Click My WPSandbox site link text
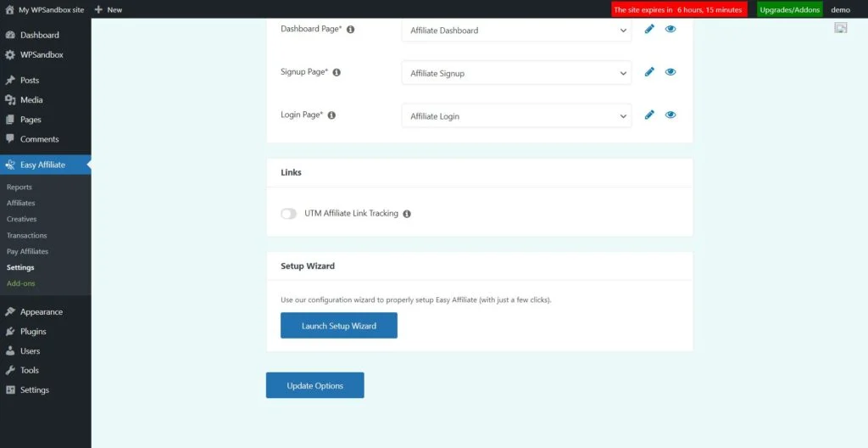Screen dimensions: 868x448 click(51, 9)
